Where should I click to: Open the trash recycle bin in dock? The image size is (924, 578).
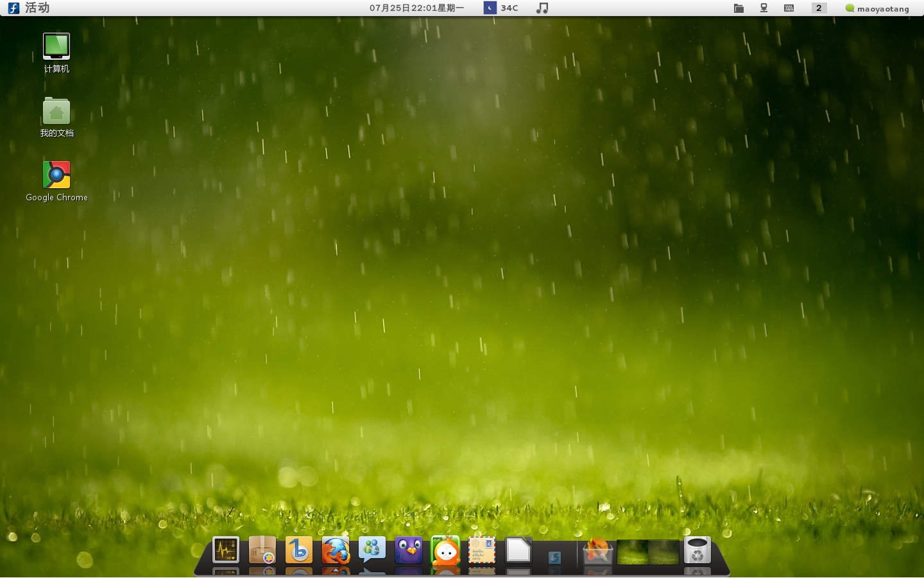697,550
